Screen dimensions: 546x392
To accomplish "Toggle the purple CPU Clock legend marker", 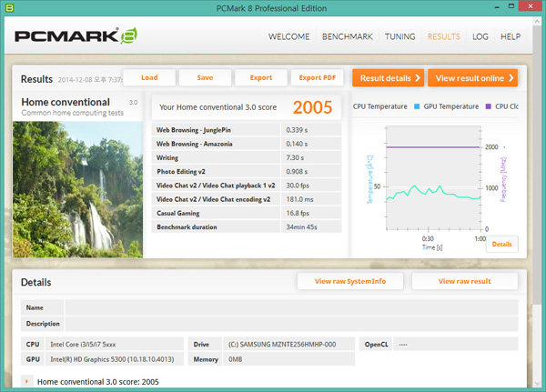I will [x=488, y=106].
